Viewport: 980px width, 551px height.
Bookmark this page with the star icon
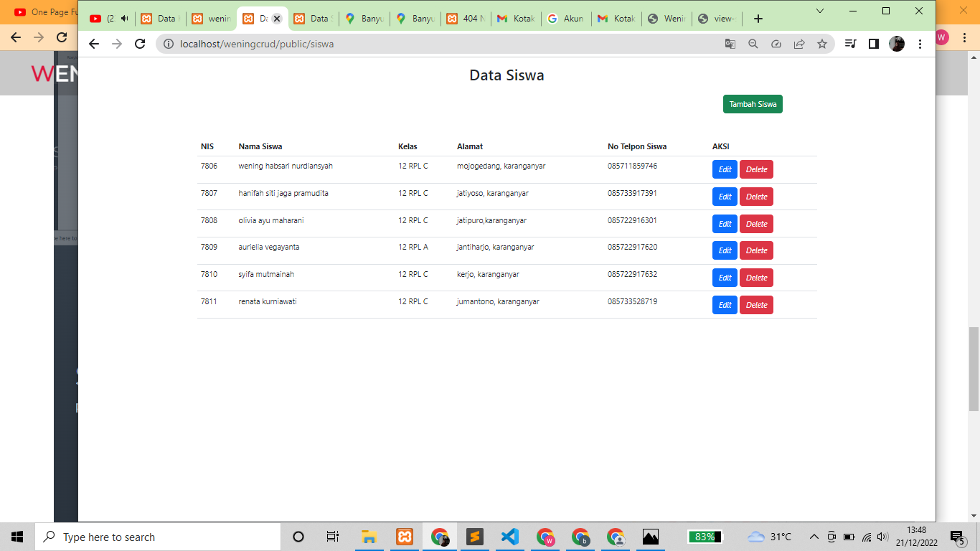pyautogui.click(x=822, y=44)
